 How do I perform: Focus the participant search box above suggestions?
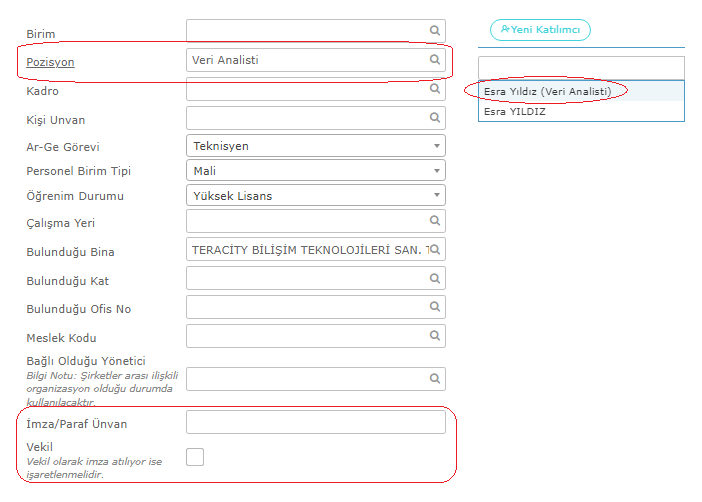tap(581, 68)
